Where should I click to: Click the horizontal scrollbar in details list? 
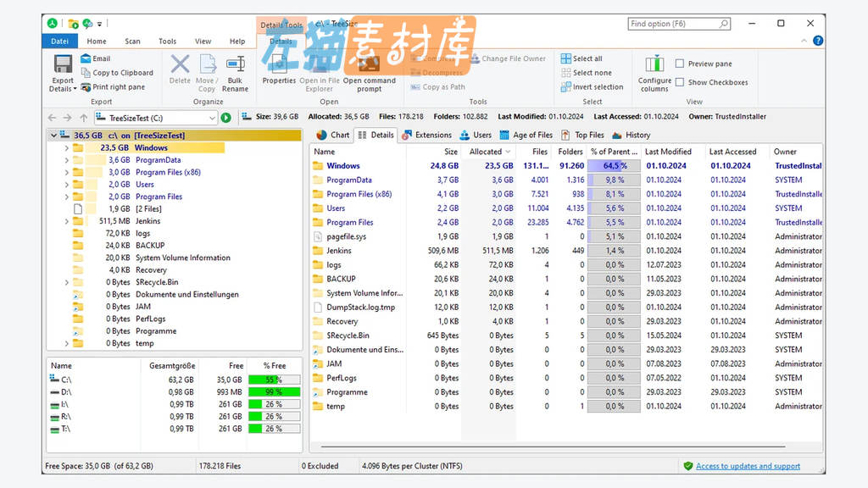553,446
